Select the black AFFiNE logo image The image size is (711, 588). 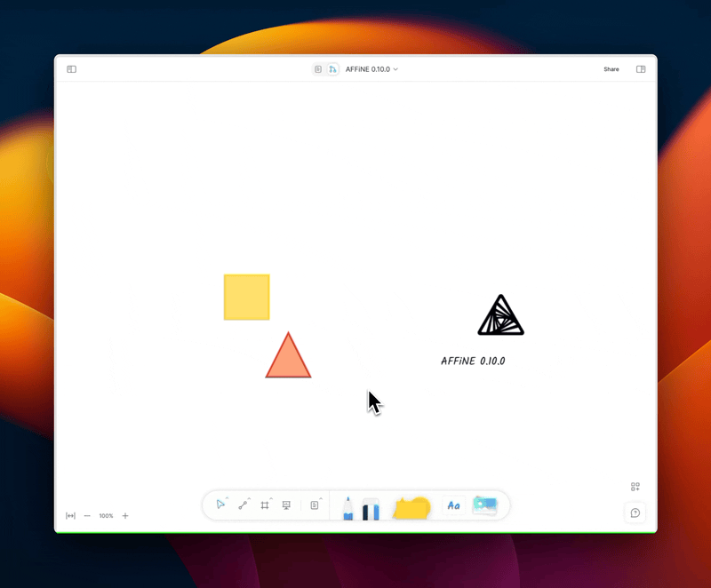point(500,315)
